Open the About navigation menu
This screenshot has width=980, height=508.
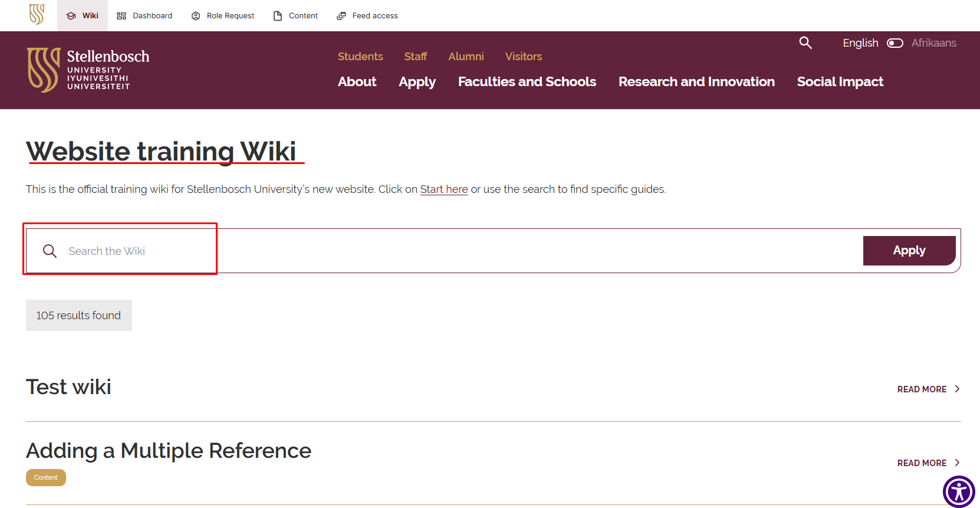point(357,82)
